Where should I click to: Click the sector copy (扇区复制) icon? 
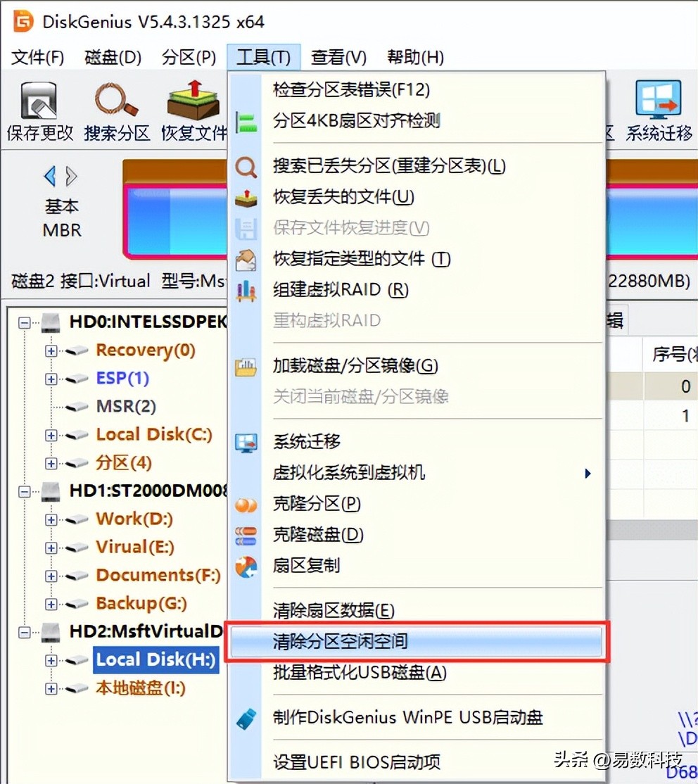(246, 567)
